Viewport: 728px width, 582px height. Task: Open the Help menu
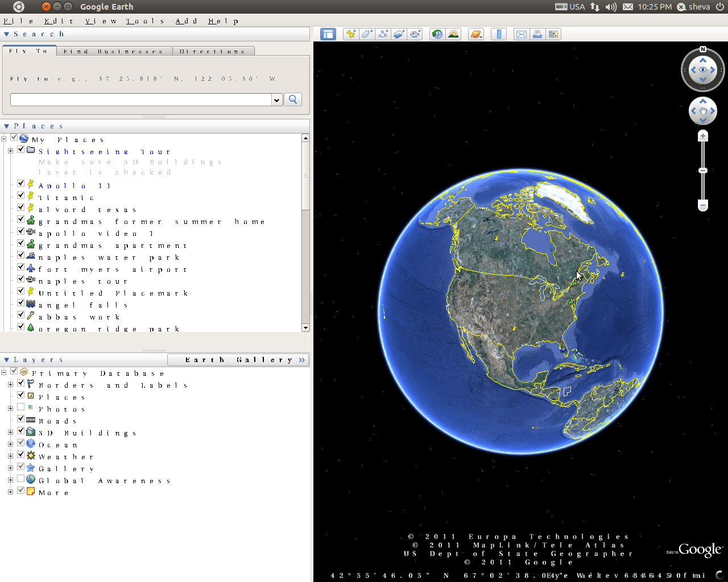(224, 21)
